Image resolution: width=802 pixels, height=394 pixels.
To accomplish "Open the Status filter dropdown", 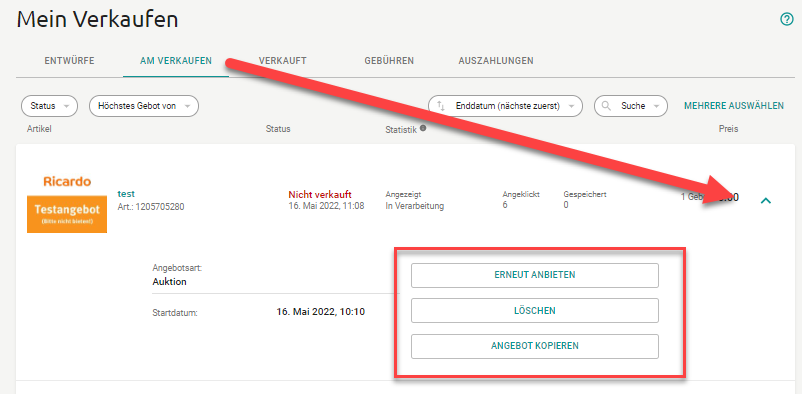I will [49, 106].
